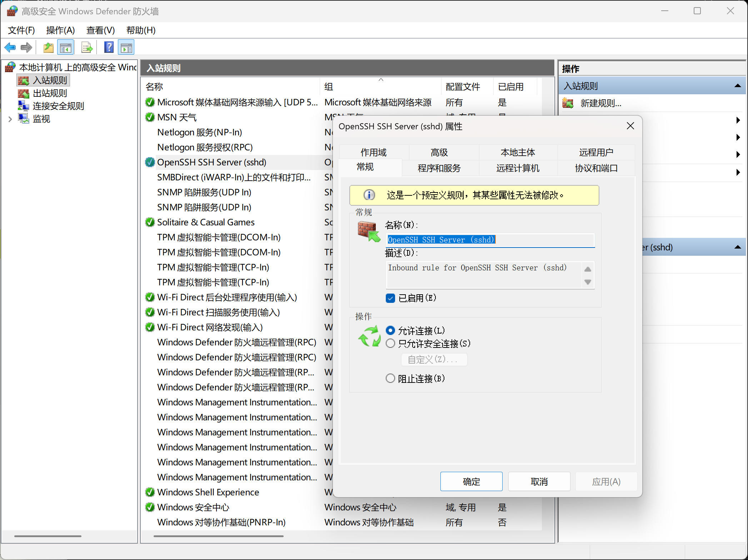This screenshot has width=748, height=560.
Task: Click the Export list toolbar icon
Action: click(x=87, y=47)
